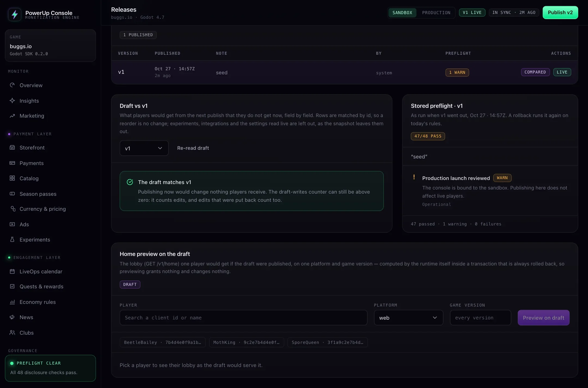Click the Clubs people icon

[12, 333]
